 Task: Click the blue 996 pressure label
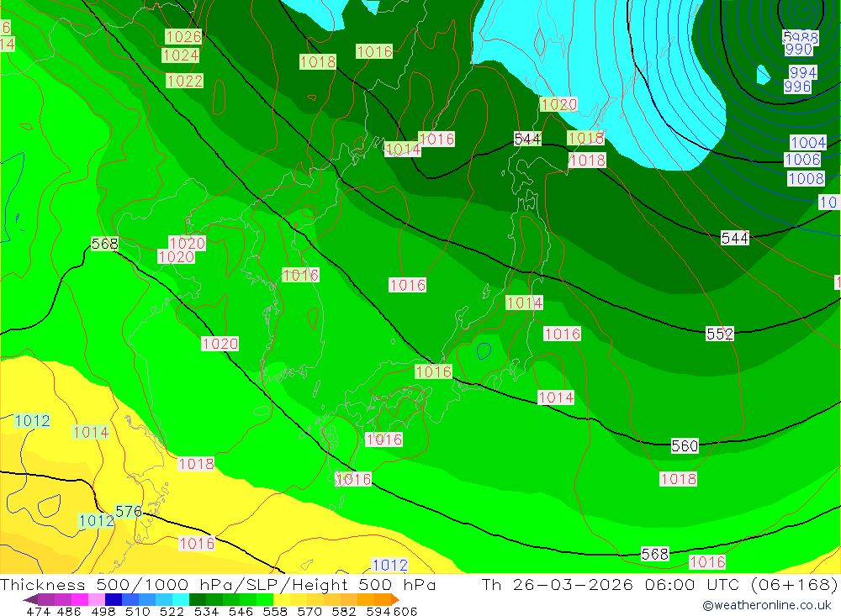point(797,87)
